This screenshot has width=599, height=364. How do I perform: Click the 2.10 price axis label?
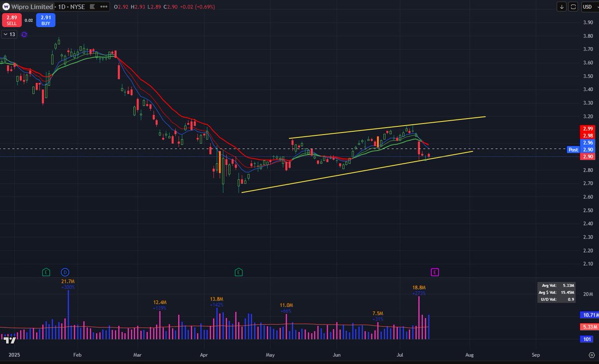pyautogui.click(x=587, y=265)
